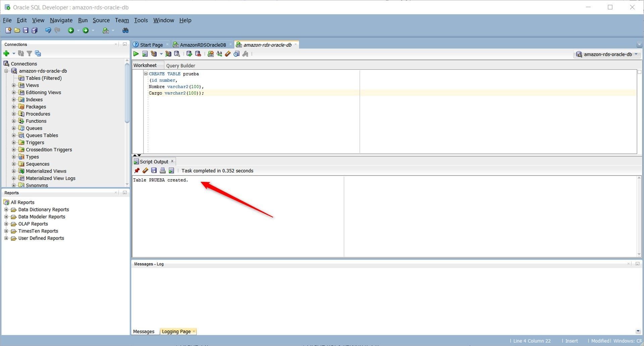Rollback changes with the red arrow database icon
Screen dimensions: 644x346
click(198, 54)
